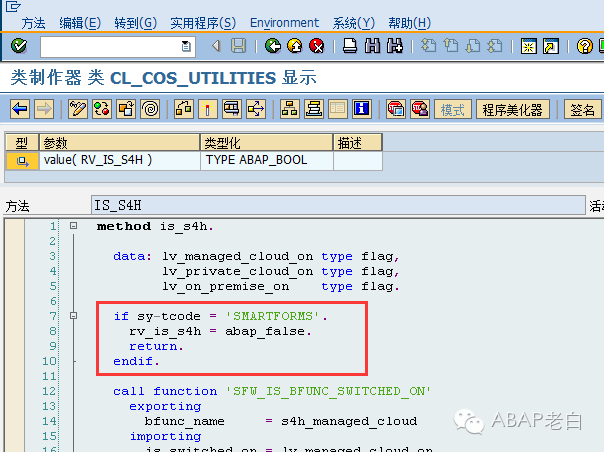Click the Active/Inactive toggle icon
The height and width of the screenshot is (452, 604).
click(102, 109)
